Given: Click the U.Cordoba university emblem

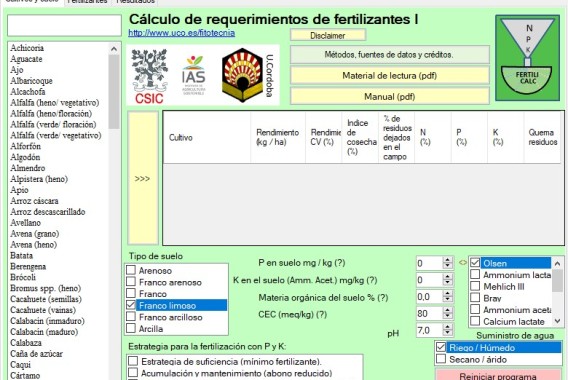Looking at the screenshot, I should [247, 75].
